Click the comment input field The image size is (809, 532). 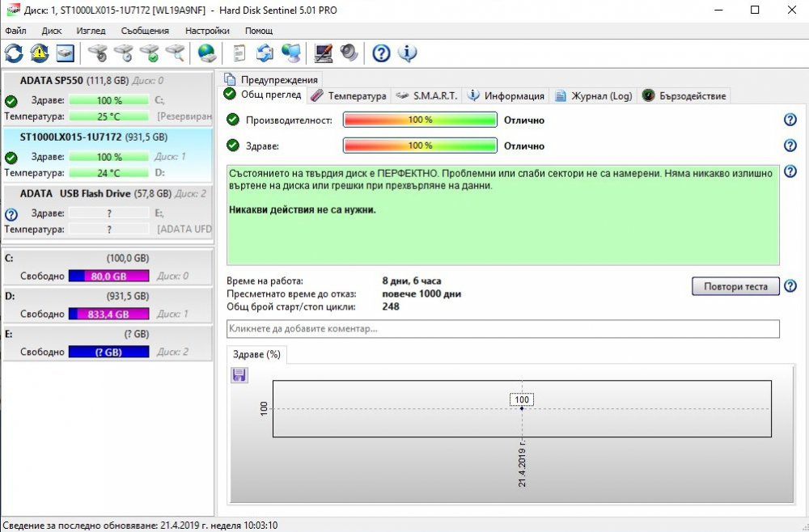click(502, 329)
